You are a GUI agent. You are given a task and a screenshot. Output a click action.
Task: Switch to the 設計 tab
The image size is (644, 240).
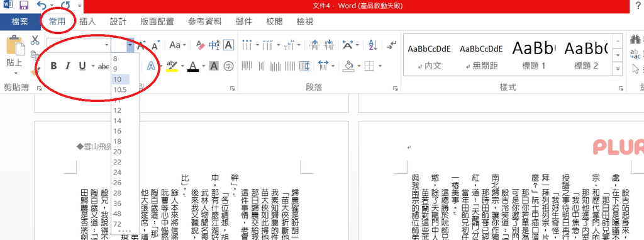[118, 22]
